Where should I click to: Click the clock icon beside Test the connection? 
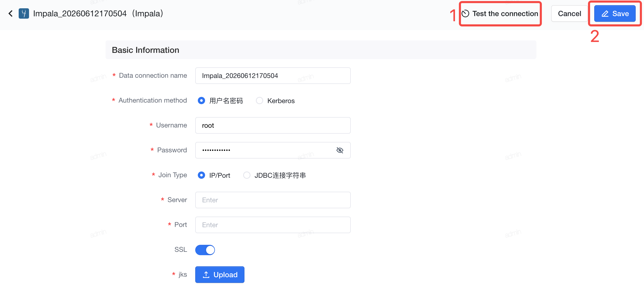(x=466, y=13)
